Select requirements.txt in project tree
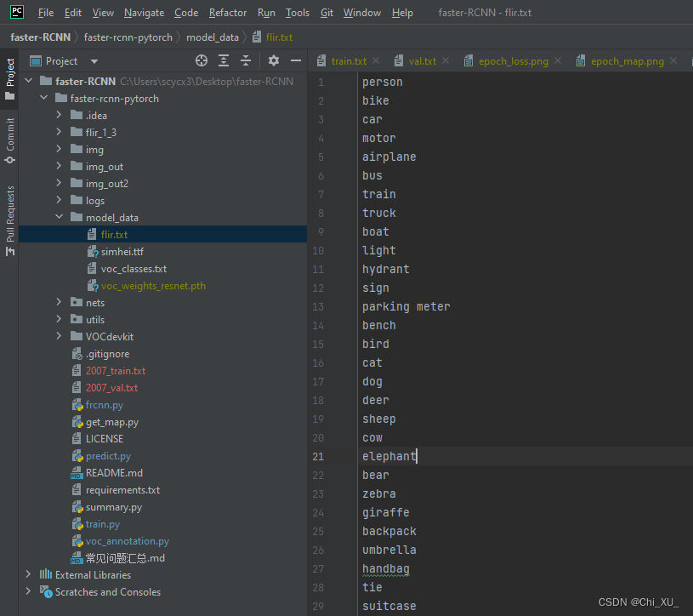The width and height of the screenshot is (693, 616). pyautogui.click(x=122, y=490)
